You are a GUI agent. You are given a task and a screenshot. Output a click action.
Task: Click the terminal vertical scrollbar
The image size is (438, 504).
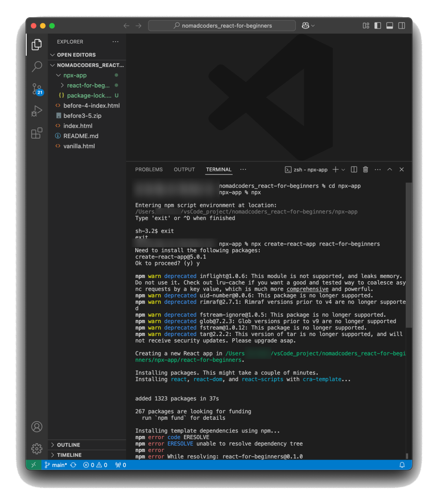(x=409, y=255)
